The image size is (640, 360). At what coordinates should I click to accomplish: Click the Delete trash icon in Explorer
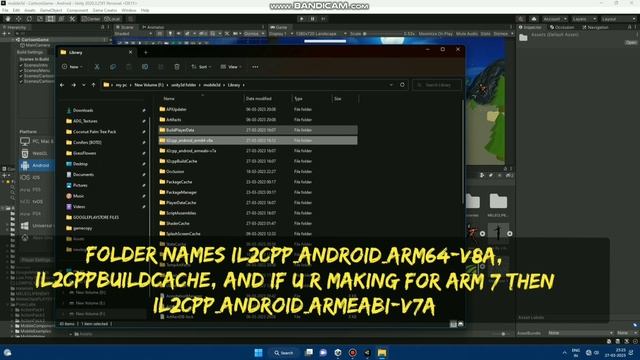pyautogui.click(x=177, y=67)
